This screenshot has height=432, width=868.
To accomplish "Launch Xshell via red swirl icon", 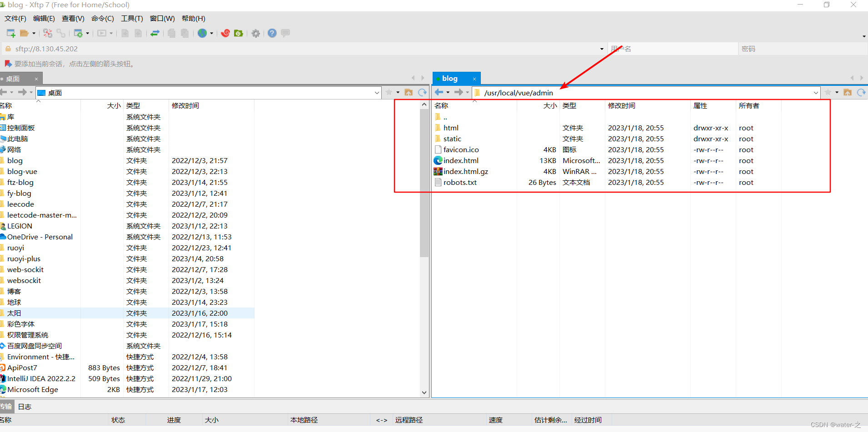I will pos(225,33).
